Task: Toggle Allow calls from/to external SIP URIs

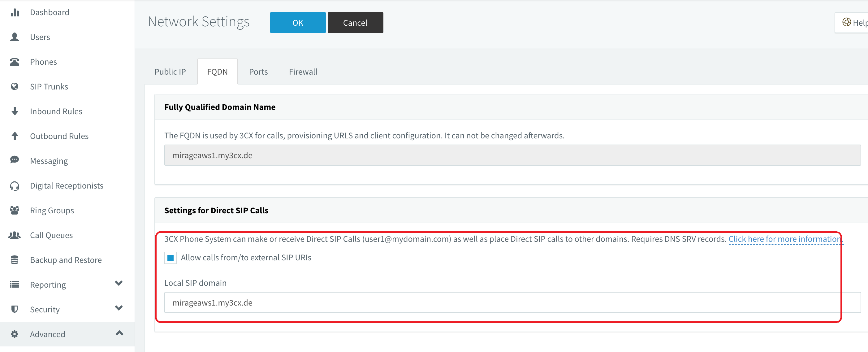Action: tap(171, 258)
